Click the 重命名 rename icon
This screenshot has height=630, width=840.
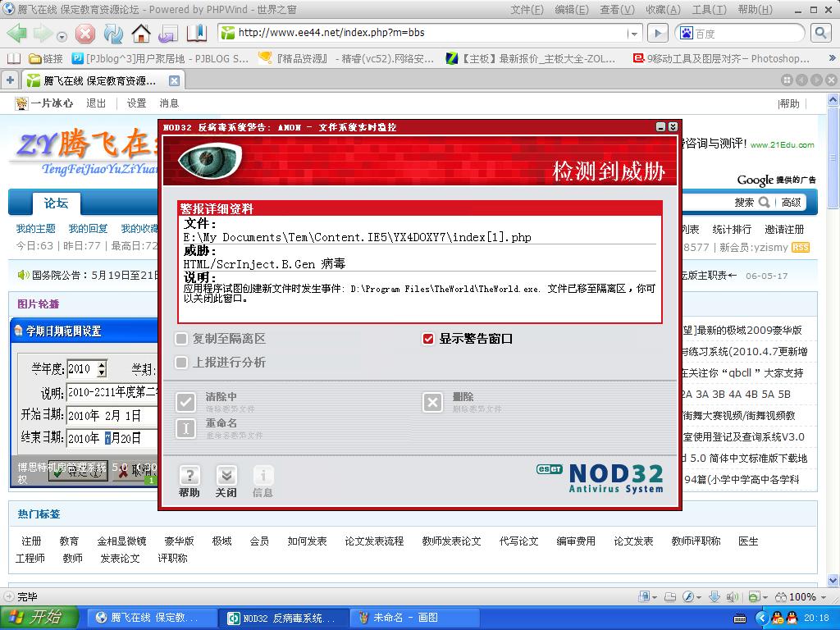tap(186, 428)
